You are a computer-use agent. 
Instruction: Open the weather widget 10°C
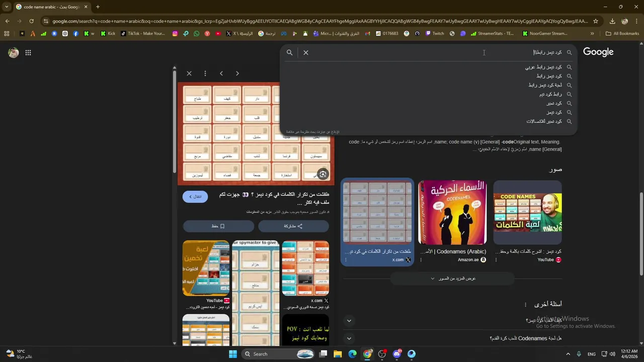[x=19, y=354]
